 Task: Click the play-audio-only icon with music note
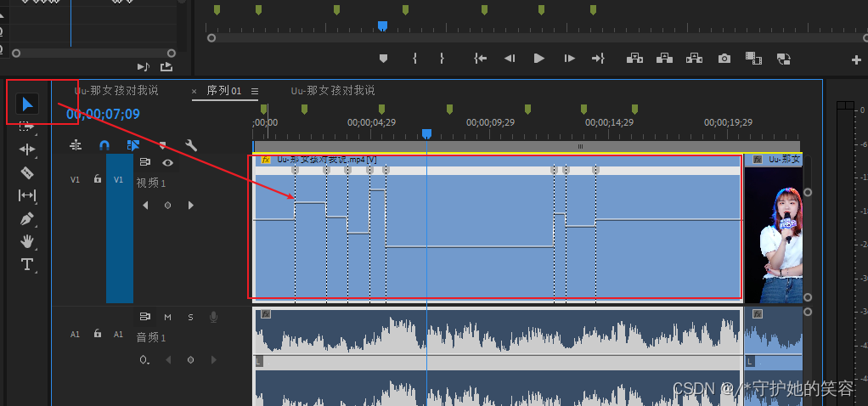coord(144,66)
